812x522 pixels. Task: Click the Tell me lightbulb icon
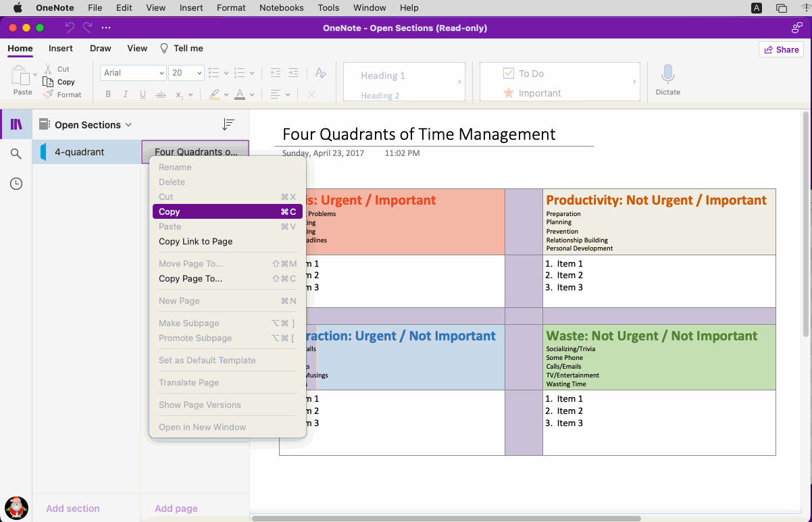tap(164, 49)
